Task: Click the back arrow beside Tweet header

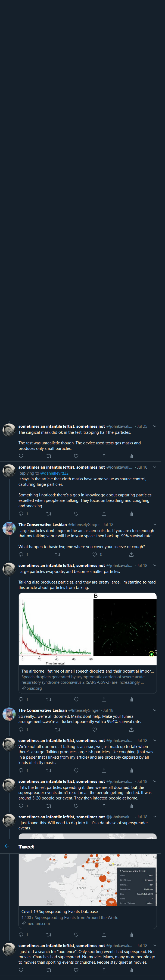Action: [7, 846]
